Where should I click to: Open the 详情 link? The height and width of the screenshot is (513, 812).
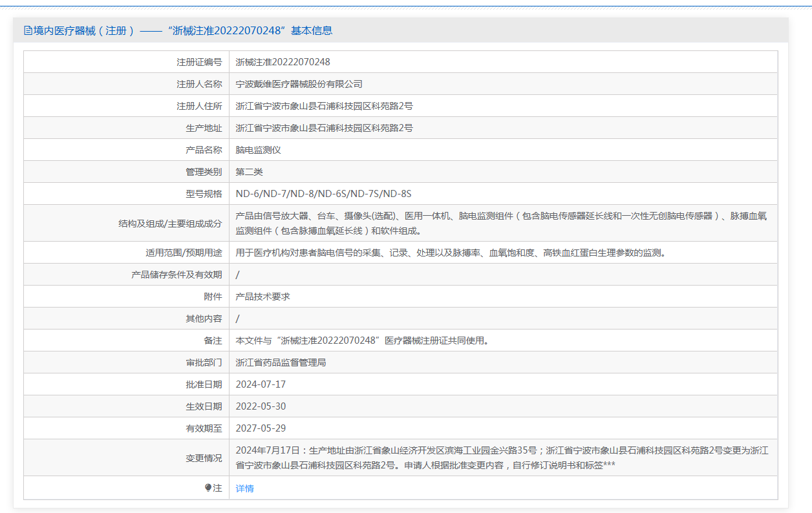click(x=244, y=488)
